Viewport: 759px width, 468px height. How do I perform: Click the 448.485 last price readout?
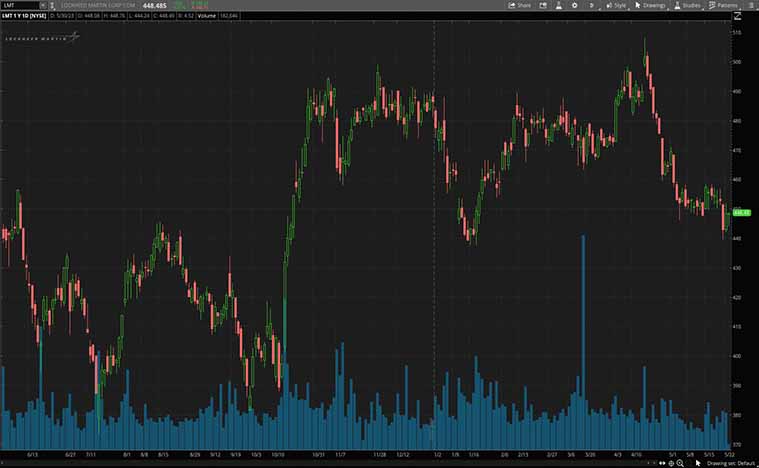pos(155,5)
